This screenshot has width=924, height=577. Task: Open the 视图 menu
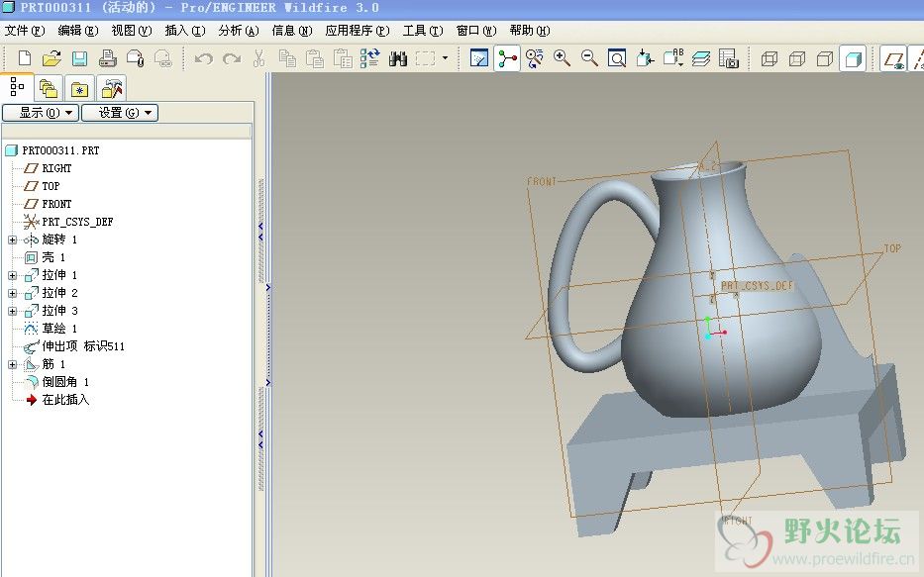point(132,31)
